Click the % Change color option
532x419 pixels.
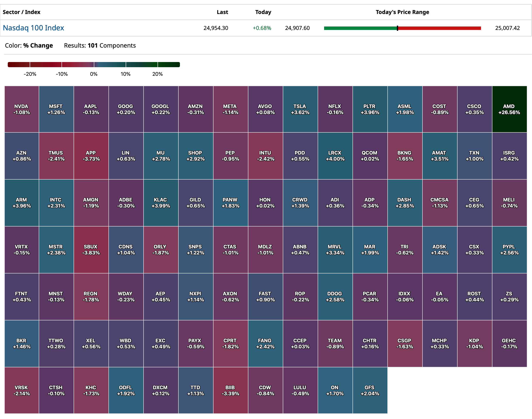click(x=38, y=45)
